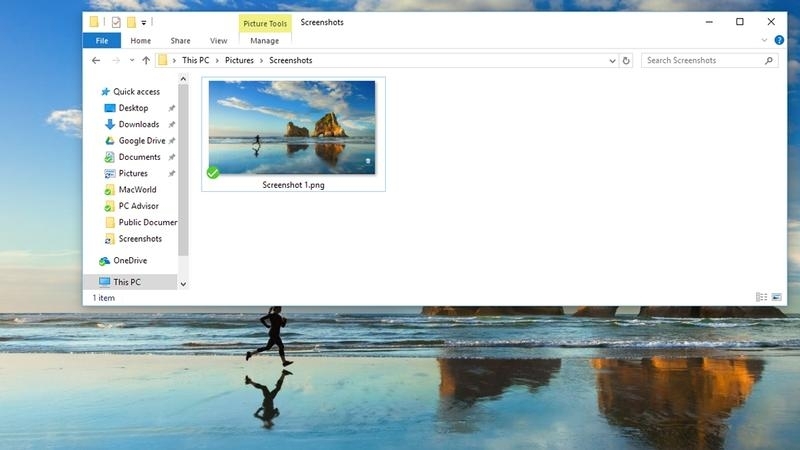Switch to the Home ribbon tab
The height and width of the screenshot is (450, 800).
pos(140,40)
